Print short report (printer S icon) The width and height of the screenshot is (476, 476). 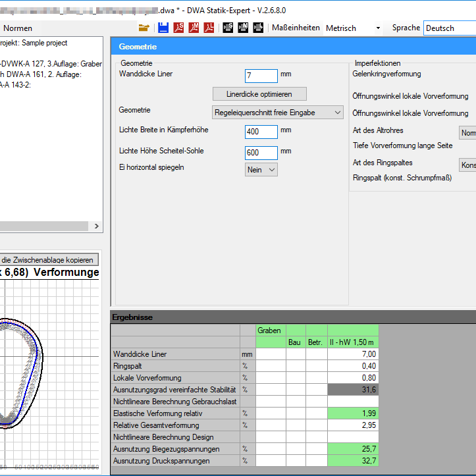[x=228, y=28]
